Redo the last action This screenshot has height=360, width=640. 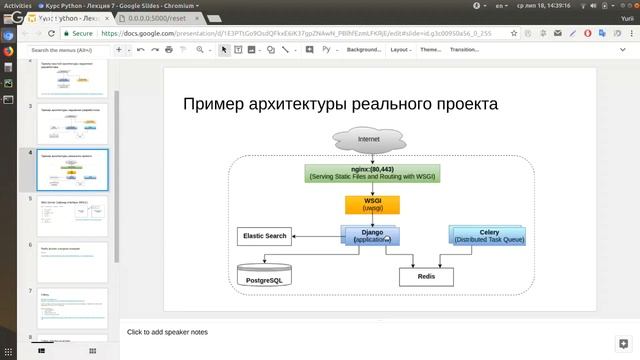click(x=155, y=50)
